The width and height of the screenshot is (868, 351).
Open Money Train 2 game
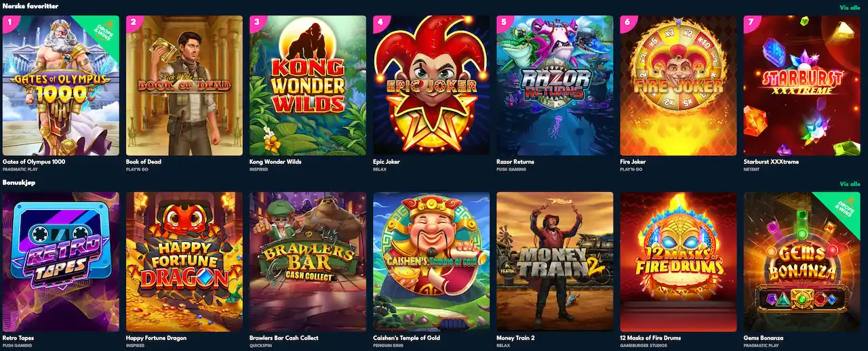[555, 262]
